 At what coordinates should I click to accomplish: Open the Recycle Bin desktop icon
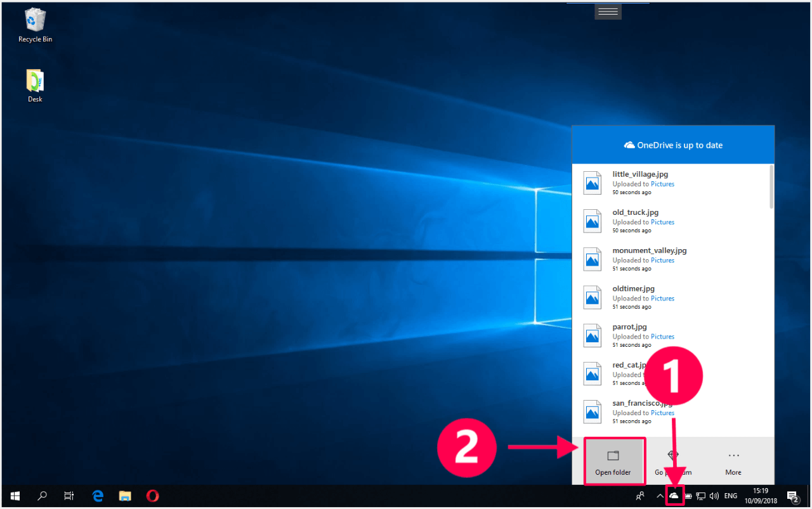click(x=35, y=25)
